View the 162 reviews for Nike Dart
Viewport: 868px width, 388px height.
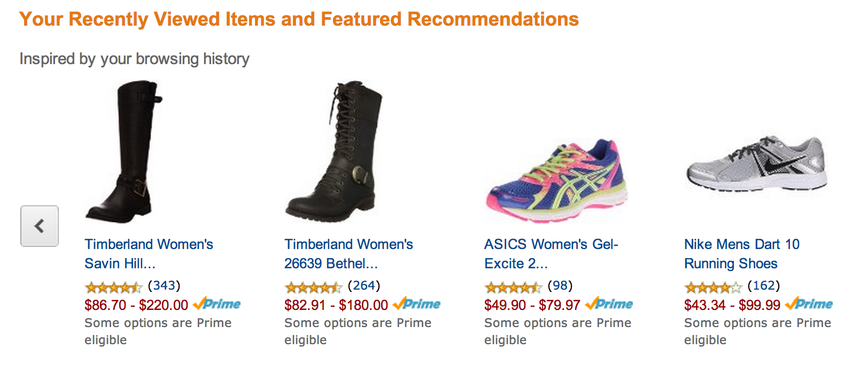click(764, 285)
